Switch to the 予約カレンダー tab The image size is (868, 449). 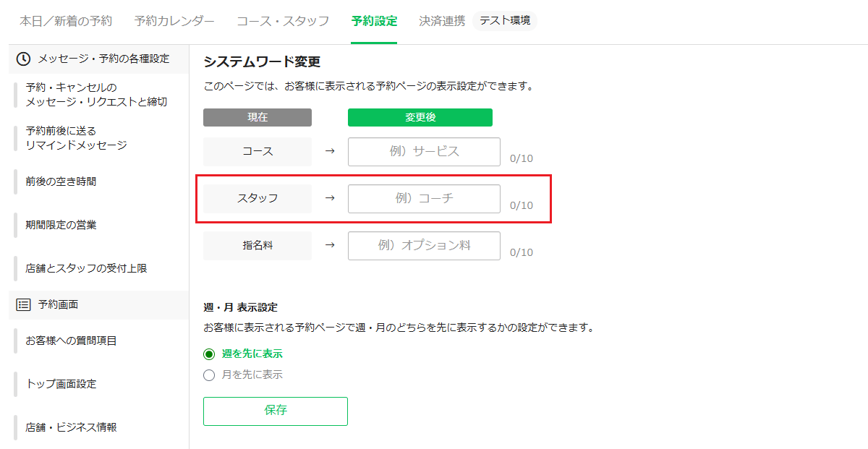click(x=174, y=21)
